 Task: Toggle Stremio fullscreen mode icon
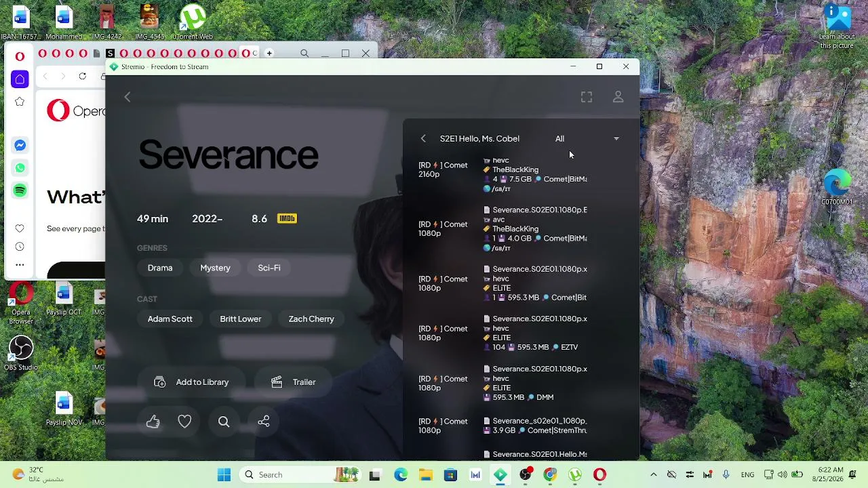(587, 97)
